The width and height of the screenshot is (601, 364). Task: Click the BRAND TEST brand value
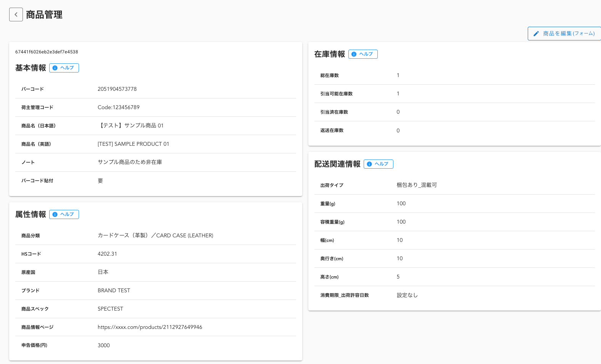[x=114, y=290]
